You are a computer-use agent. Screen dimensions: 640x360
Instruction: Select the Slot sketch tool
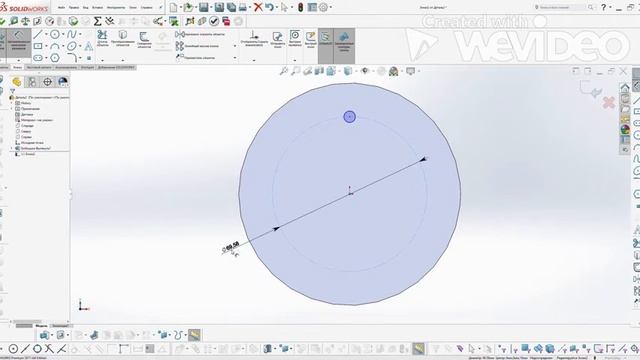coord(38,58)
